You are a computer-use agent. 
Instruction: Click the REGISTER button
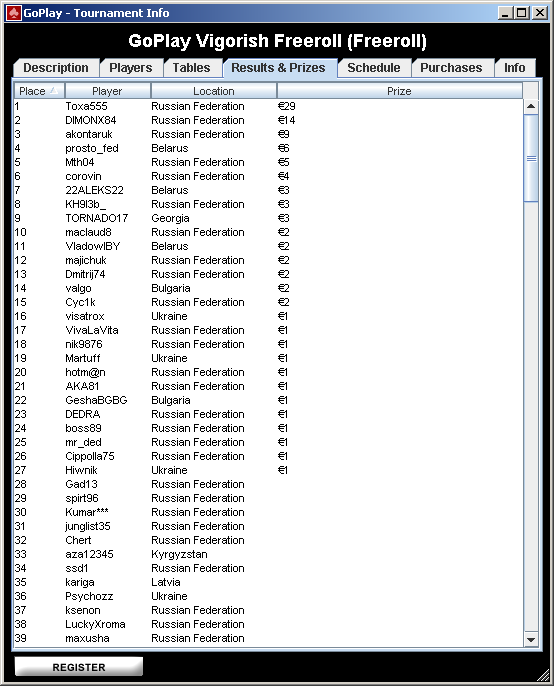[79, 667]
